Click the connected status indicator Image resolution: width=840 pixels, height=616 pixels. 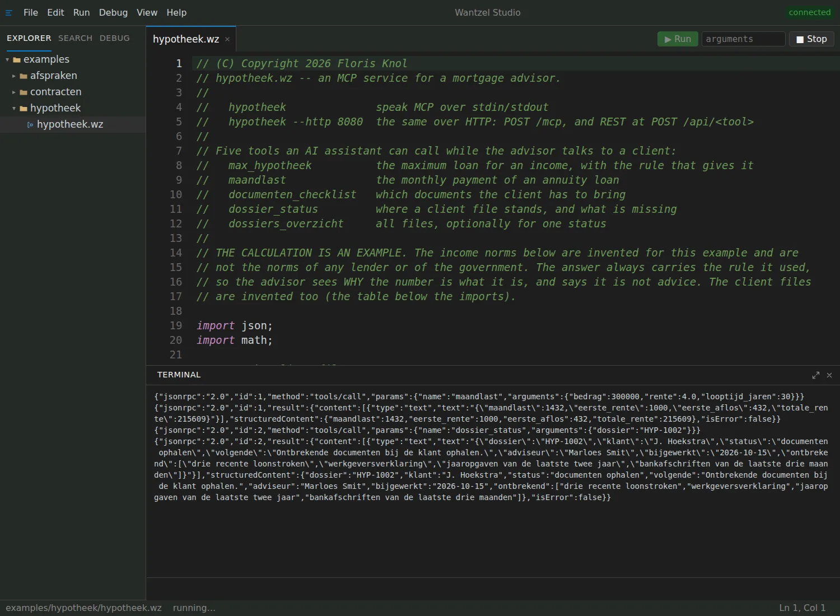(x=809, y=12)
